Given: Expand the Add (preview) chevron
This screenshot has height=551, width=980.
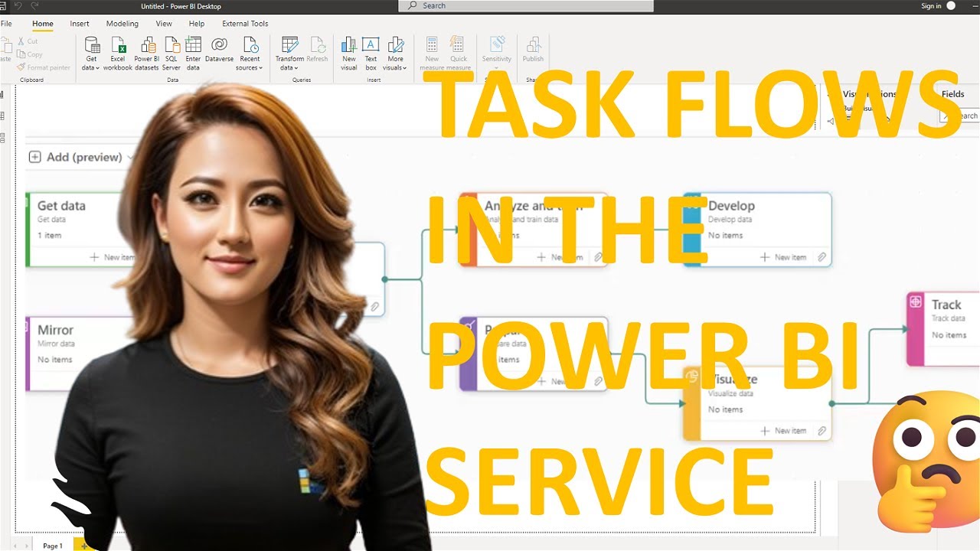Looking at the screenshot, I should (129, 158).
